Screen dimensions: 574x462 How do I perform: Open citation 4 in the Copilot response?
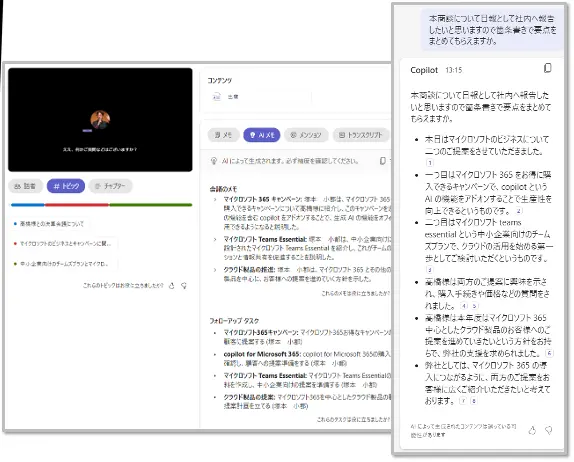[464, 306]
